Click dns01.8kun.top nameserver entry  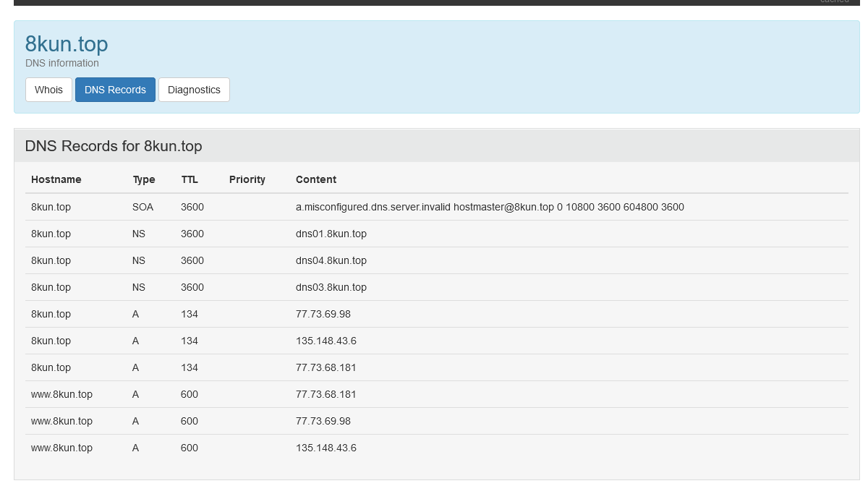pos(331,234)
